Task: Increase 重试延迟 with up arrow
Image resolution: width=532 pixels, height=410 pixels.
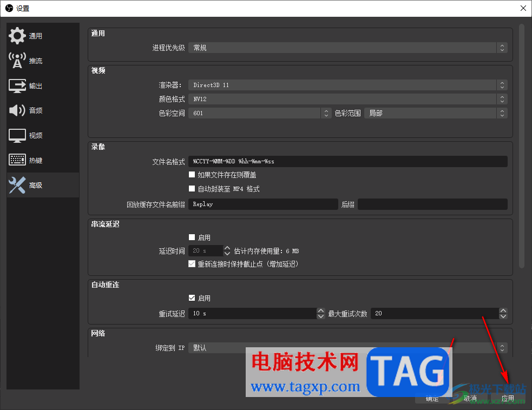Action: pyautogui.click(x=320, y=310)
